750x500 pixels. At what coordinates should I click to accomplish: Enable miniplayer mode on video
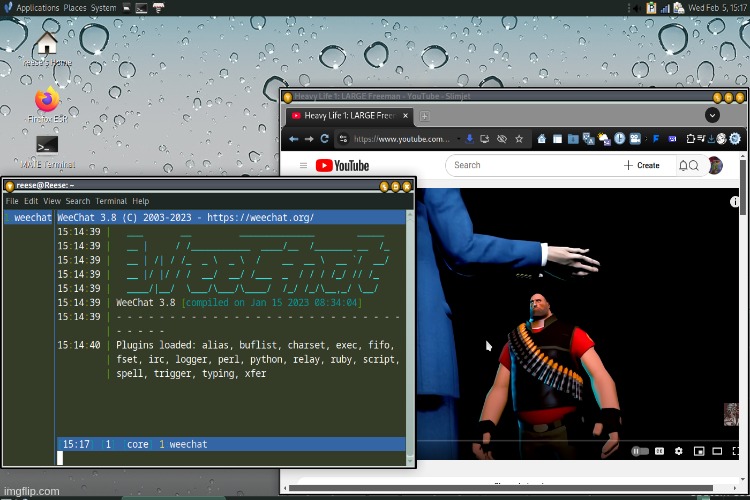click(699, 451)
